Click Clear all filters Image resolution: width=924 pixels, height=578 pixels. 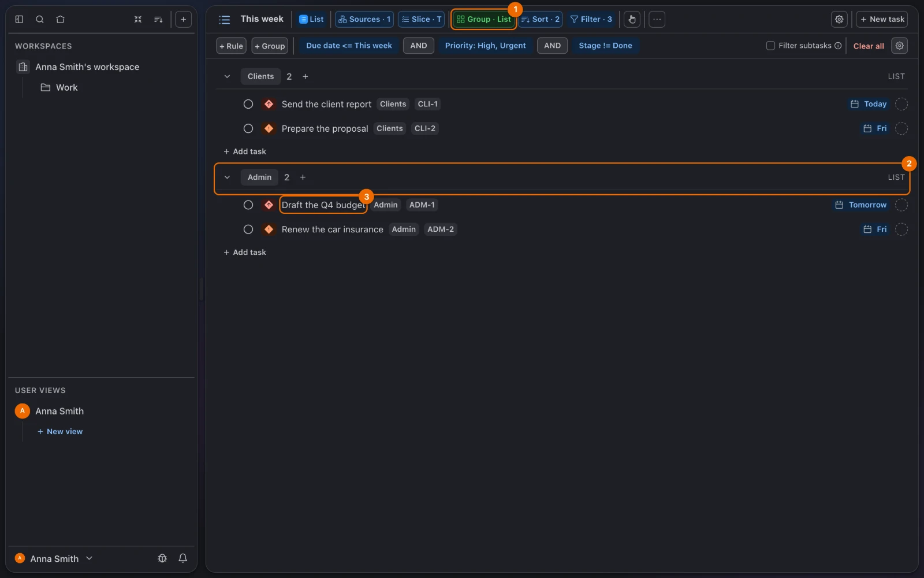869,46
